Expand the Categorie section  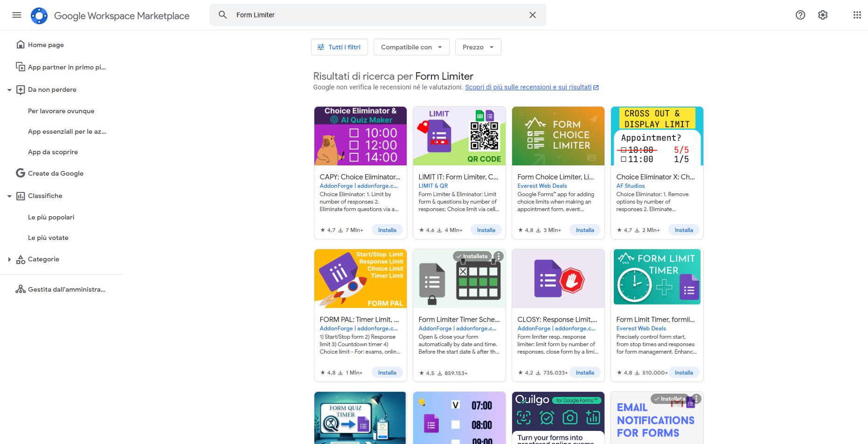click(10, 259)
